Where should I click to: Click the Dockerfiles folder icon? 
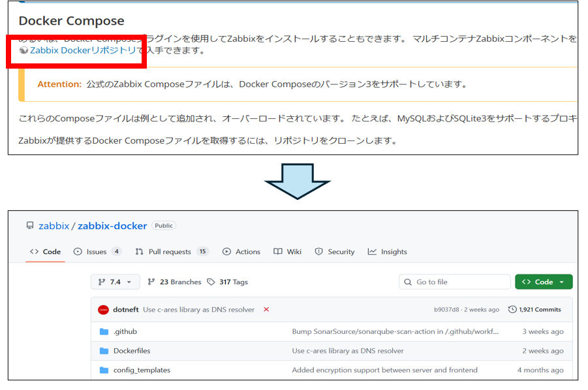pyautogui.click(x=104, y=351)
